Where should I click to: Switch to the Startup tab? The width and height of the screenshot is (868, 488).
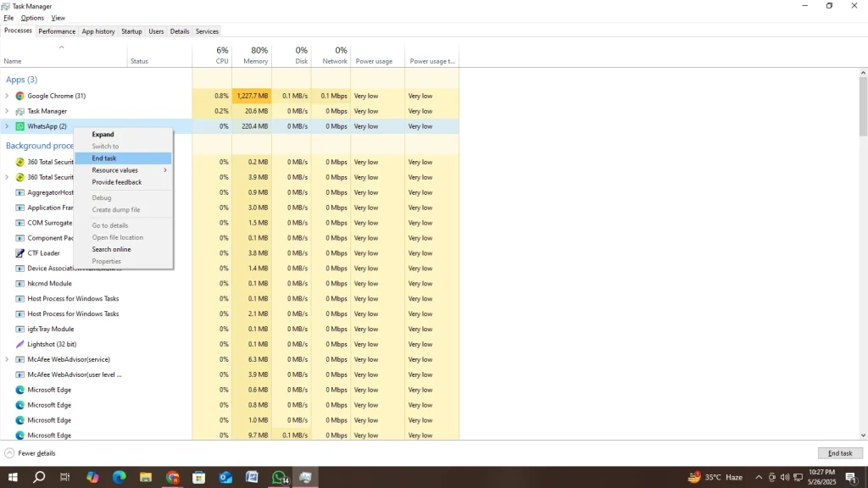131,31
